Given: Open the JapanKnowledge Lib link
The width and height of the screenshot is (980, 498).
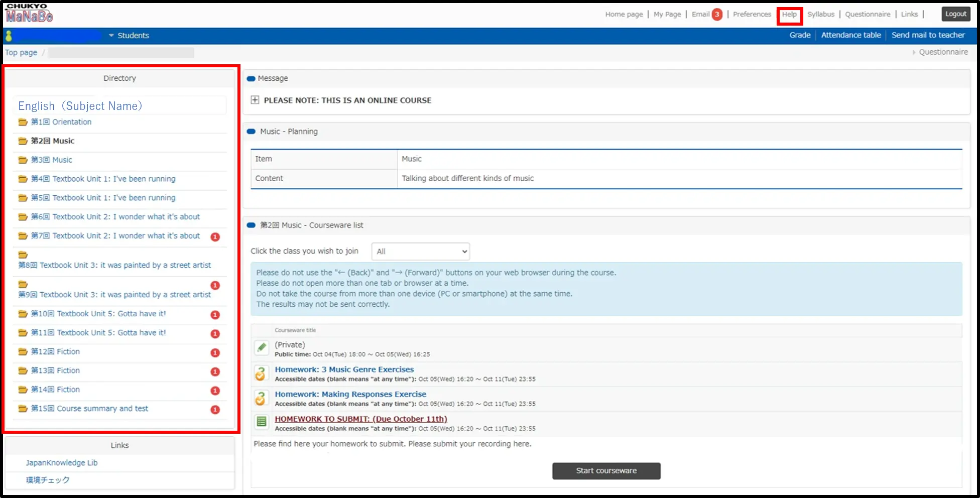Looking at the screenshot, I should [62, 463].
